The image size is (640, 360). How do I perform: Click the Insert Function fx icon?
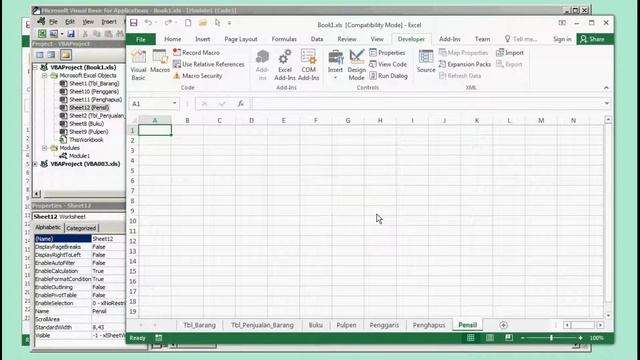241,104
